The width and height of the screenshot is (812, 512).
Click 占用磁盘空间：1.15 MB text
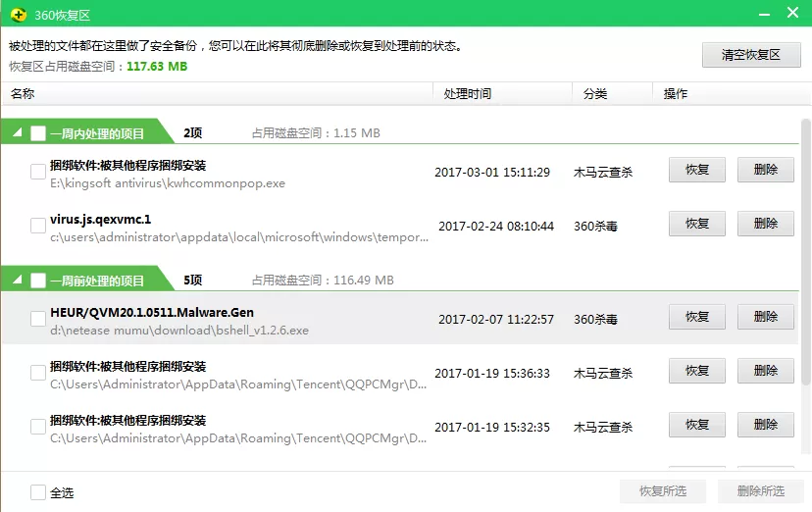point(316,133)
